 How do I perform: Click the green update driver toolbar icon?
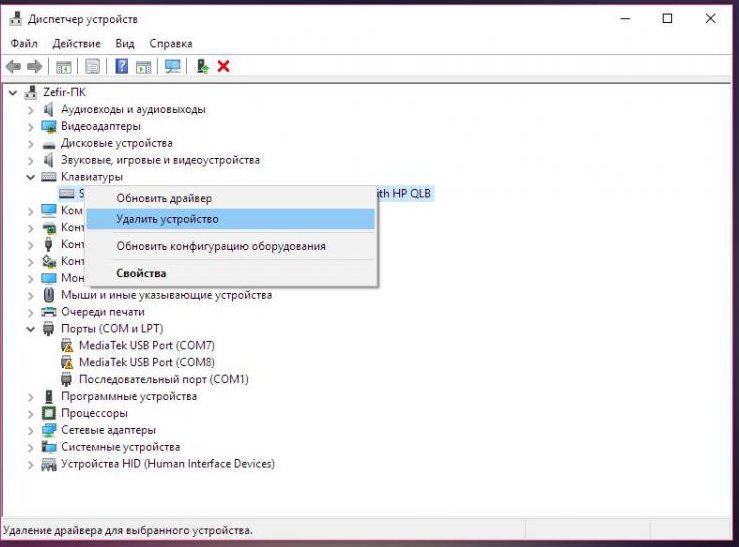coord(203,67)
